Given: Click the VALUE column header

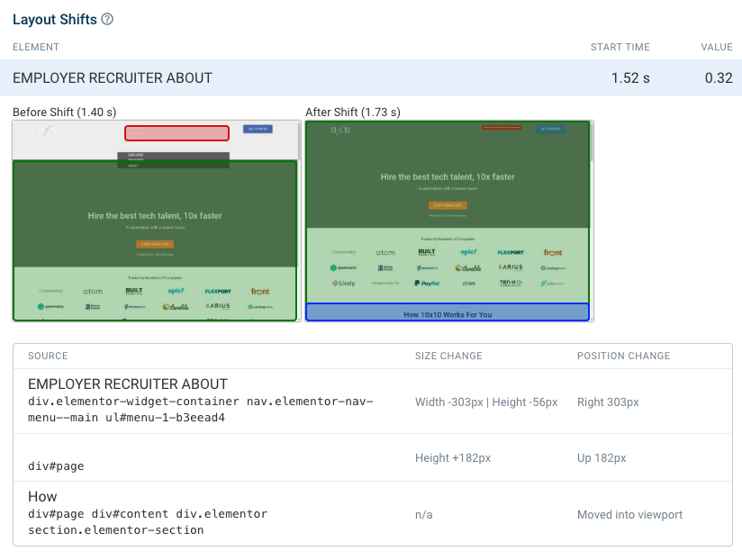Looking at the screenshot, I should tap(717, 47).
